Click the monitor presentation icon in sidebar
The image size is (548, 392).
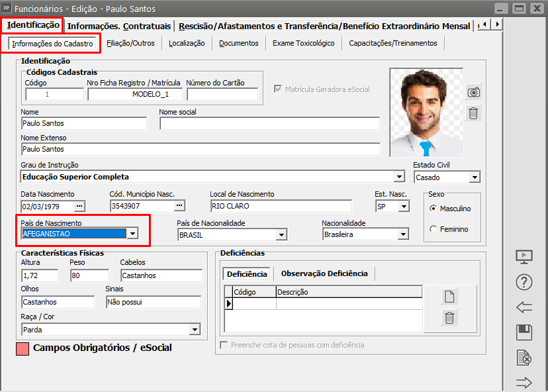524,257
